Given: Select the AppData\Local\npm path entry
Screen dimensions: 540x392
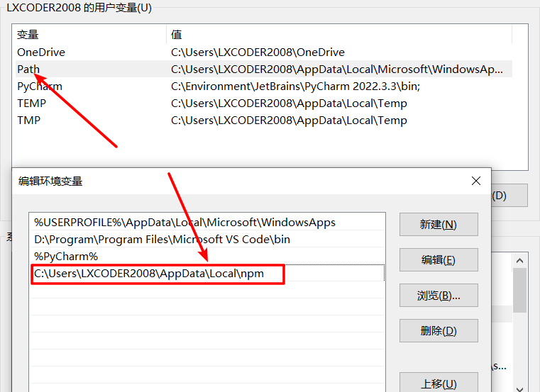Looking at the screenshot, I should [x=149, y=274].
